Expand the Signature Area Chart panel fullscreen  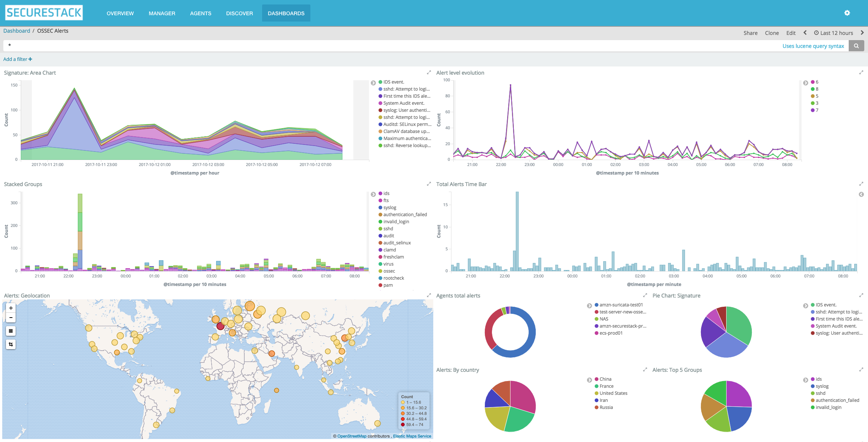(429, 72)
